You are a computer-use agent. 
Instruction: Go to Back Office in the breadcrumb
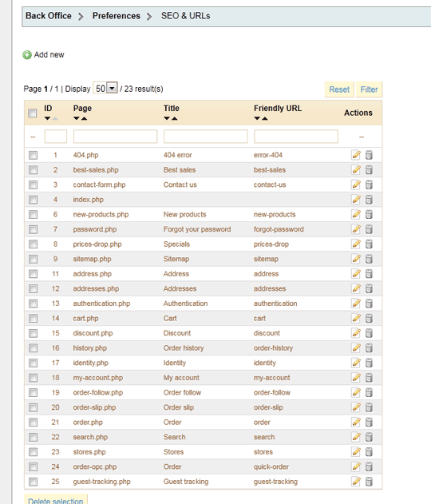point(49,16)
